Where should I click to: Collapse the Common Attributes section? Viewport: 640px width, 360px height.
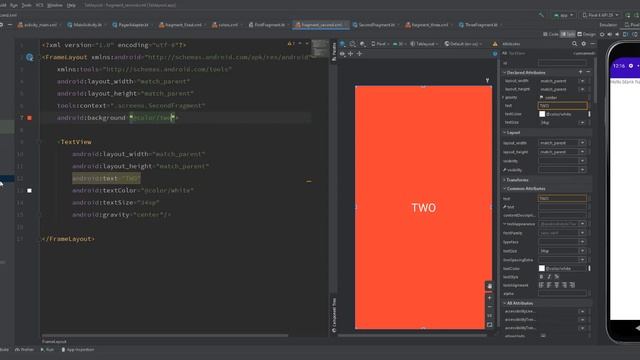coord(504,189)
